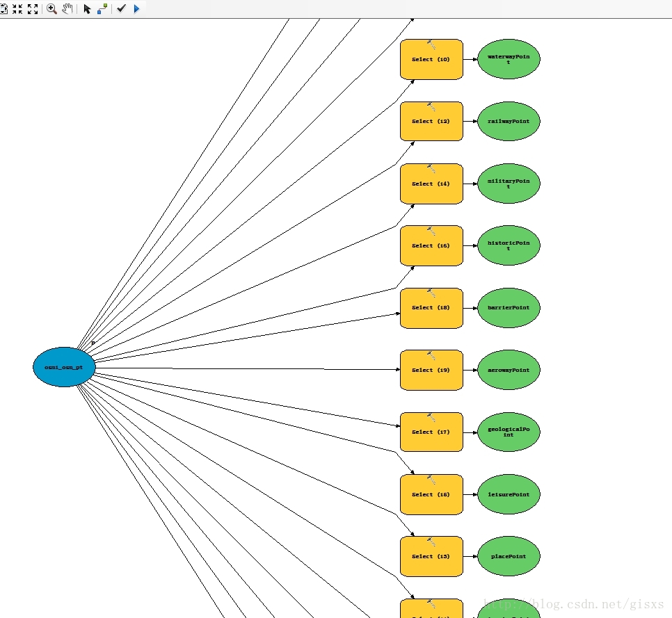This screenshot has height=618, width=672.
Task: Choose the black arrow Select tool
Action: 87,8
